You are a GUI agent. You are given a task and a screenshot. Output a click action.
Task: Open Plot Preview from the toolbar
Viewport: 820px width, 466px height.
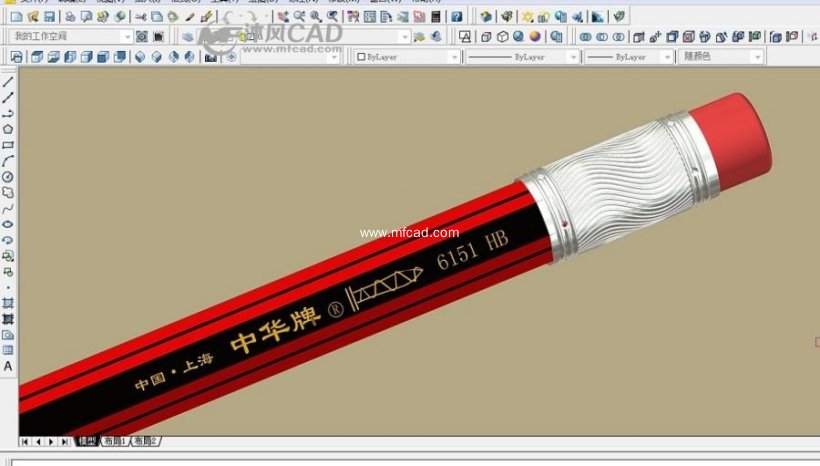tap(86, 17)
